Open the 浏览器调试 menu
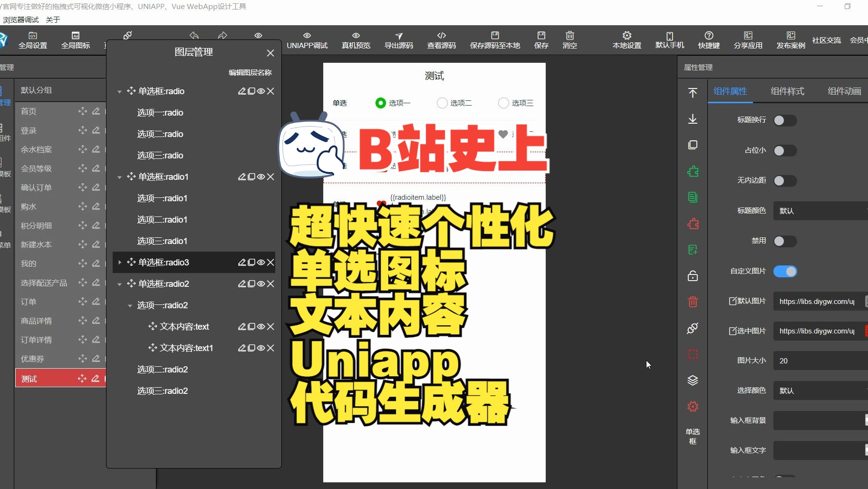 tap(20, 20)
